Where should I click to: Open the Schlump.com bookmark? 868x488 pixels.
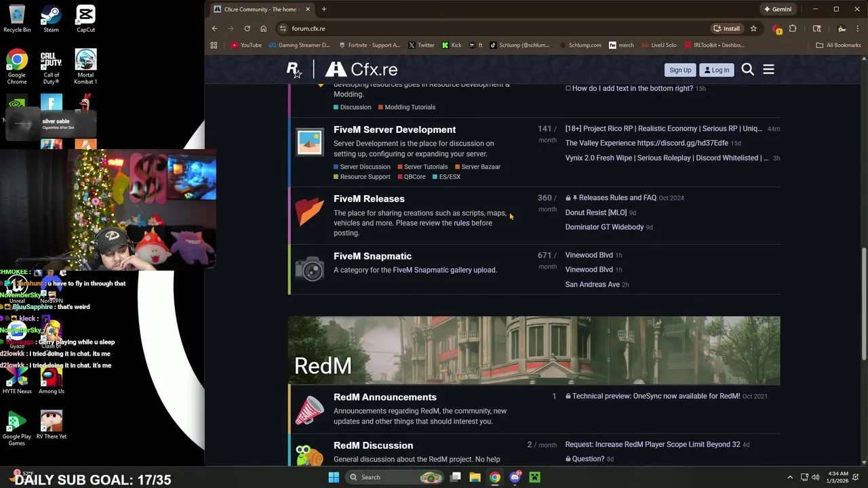coord(580,45)
